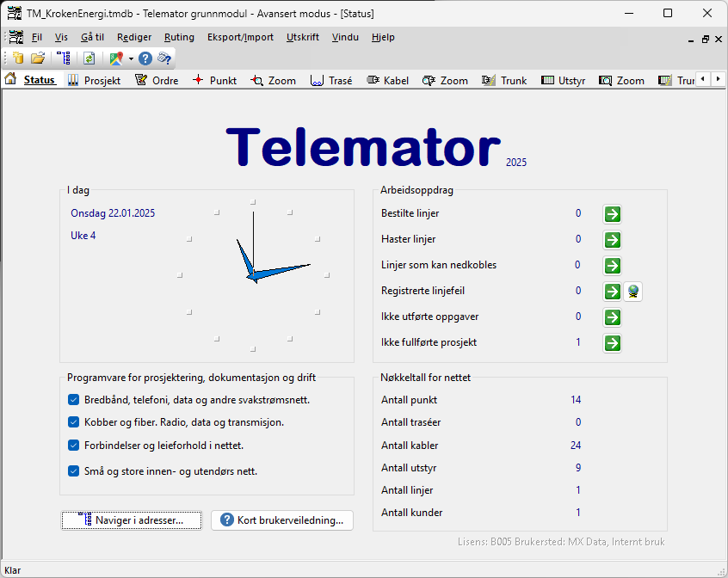Viewport: 728px width, 578px height.
Task: Go to Bestilte linjer with its green arrow
Action: pos(613,214)
